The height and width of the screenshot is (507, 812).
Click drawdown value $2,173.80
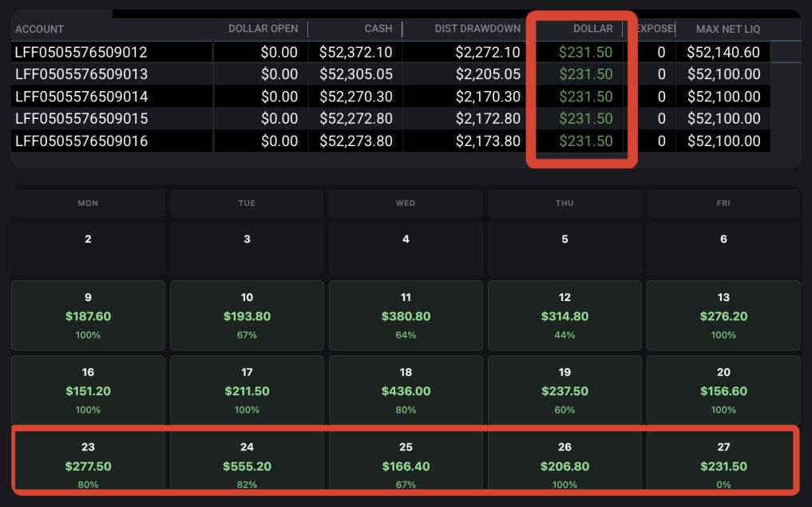click(488, 141)
